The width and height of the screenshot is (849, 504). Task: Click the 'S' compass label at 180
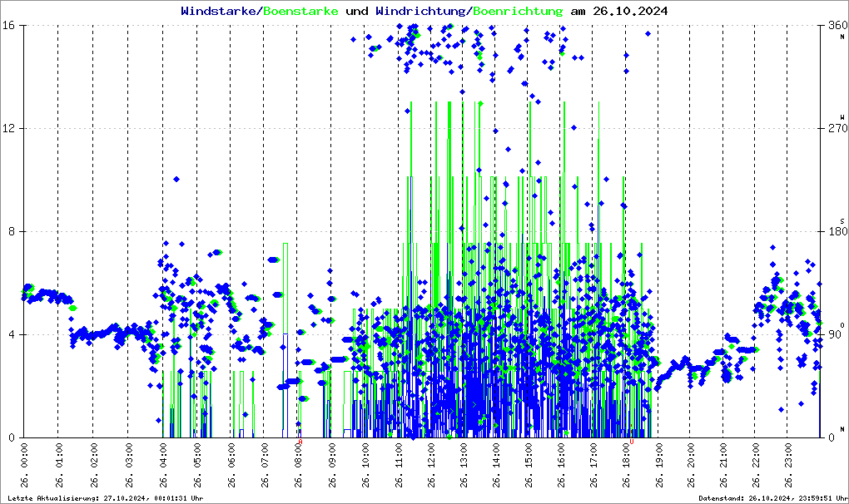(x=842, y=221)
